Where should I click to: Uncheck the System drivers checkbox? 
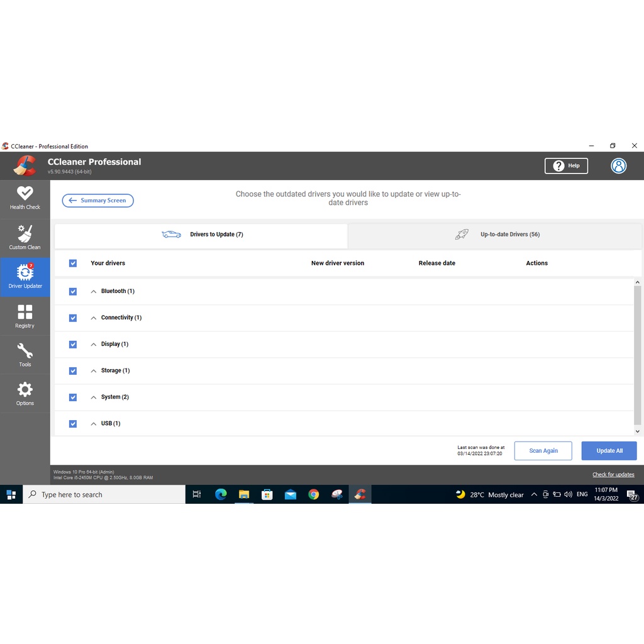[73, 397]
